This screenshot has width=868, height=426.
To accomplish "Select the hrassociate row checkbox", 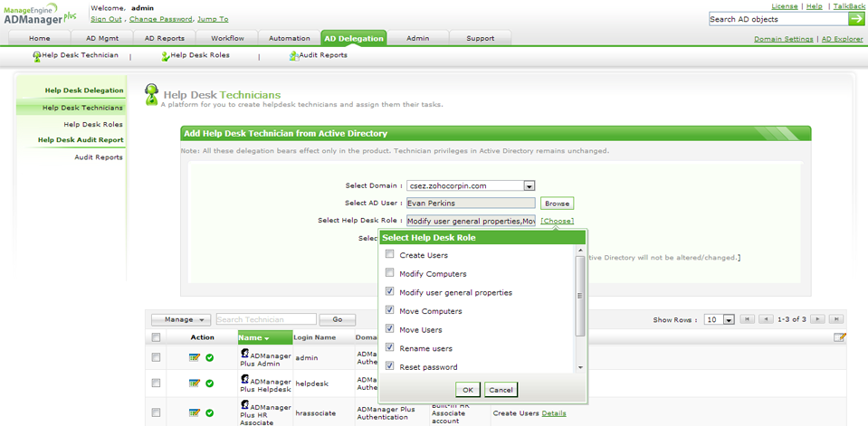I will click(156, 412).
